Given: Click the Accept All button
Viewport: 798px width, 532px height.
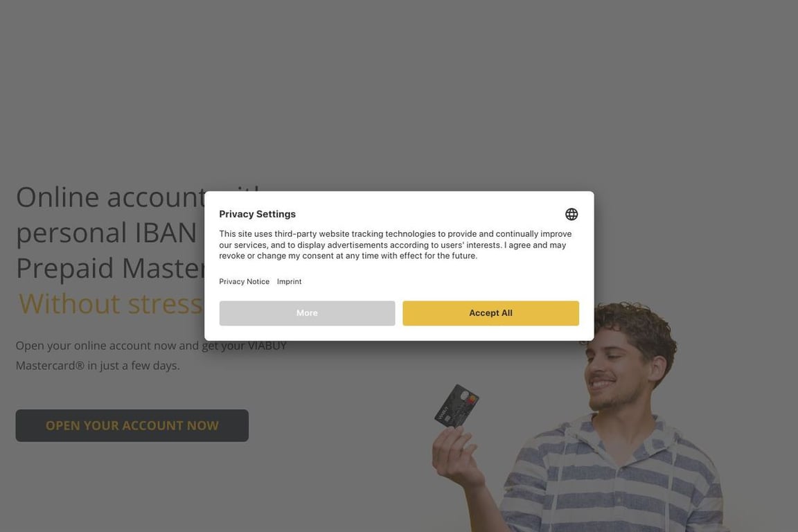Looking at the screenshot, I should coord(490,313).
